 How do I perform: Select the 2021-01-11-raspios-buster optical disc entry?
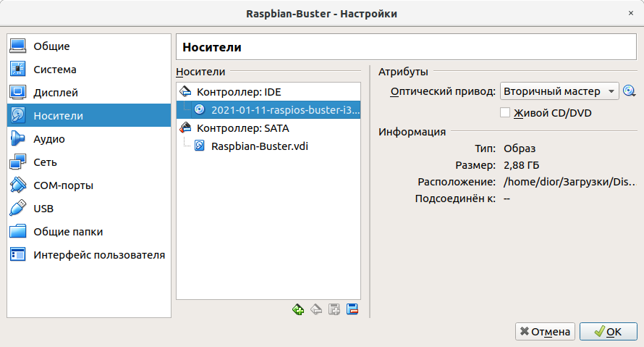pos(268,110)
